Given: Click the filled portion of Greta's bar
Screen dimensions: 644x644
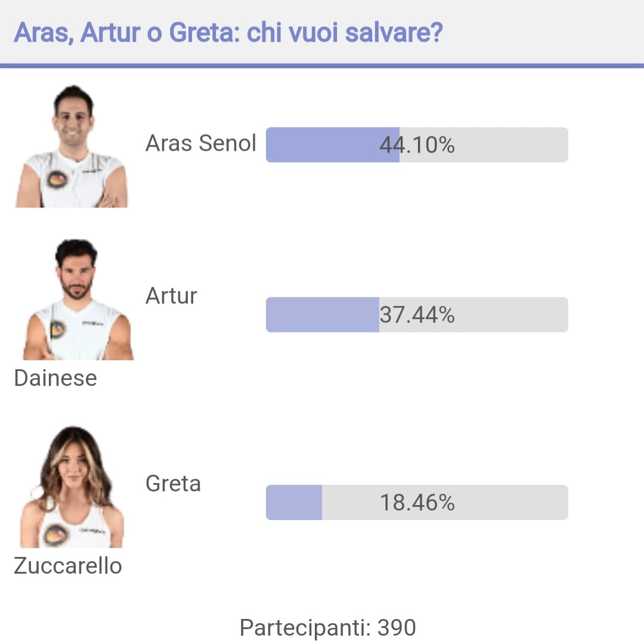Looking at the screenshot, I should [x=293, y=502].
